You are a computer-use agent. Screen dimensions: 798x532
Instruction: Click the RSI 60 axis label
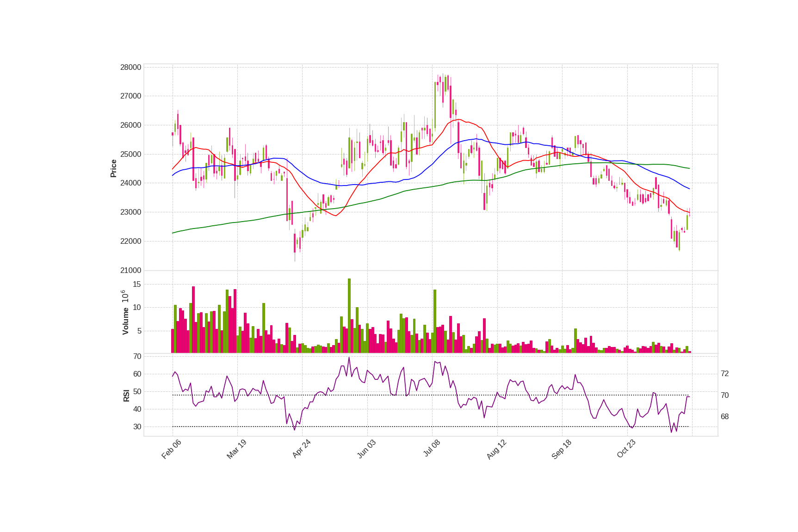[x=137, y=374]
